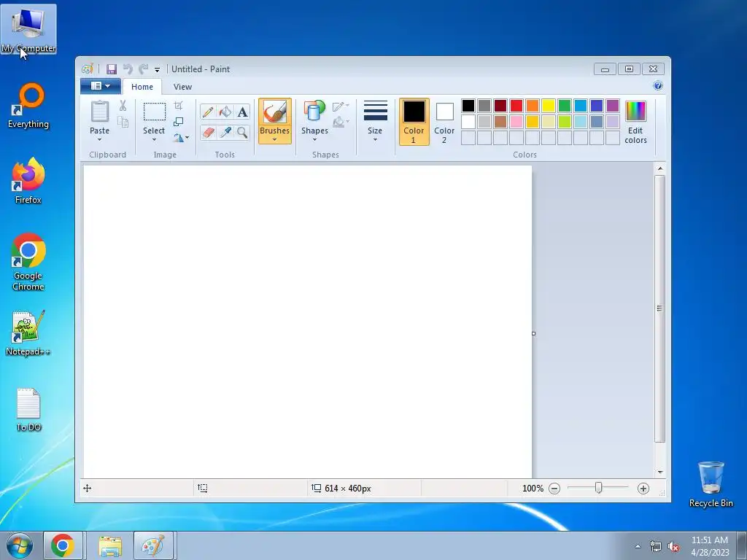Click the Edit colors rainbow icon
The height and width of the screenshot is (560, 747).
pyautogui.click(x=635, y=112)
